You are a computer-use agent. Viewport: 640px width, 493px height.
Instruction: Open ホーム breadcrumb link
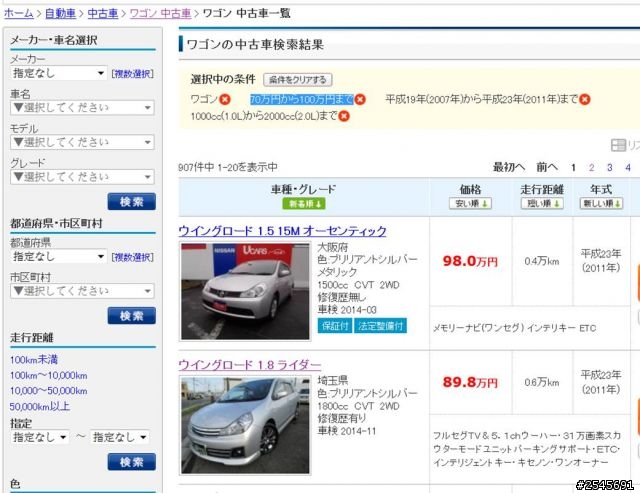[x=19, y=13]
